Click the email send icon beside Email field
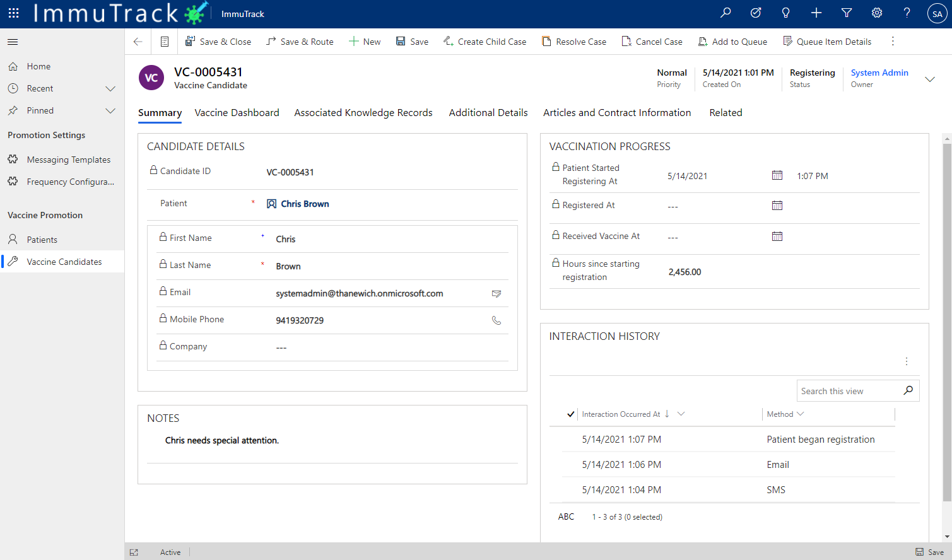Screen dimensions: 952x560 coord(497,293)
